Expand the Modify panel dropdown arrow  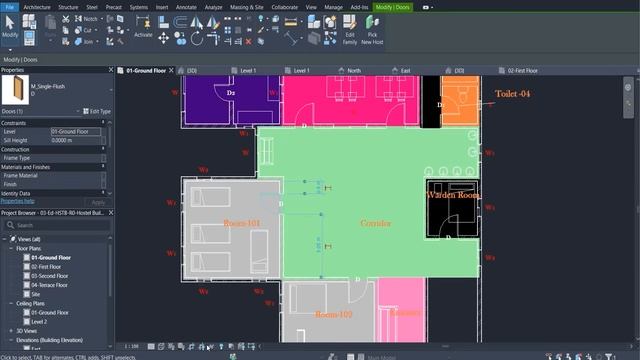[x=10, y=50]
